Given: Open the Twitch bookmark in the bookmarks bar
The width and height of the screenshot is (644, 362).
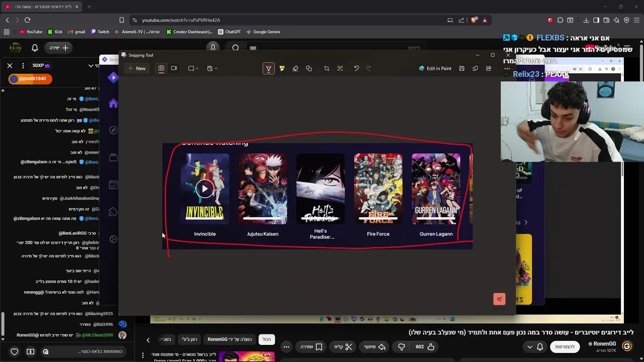Looking at the screenshot, I should (100, 32).
